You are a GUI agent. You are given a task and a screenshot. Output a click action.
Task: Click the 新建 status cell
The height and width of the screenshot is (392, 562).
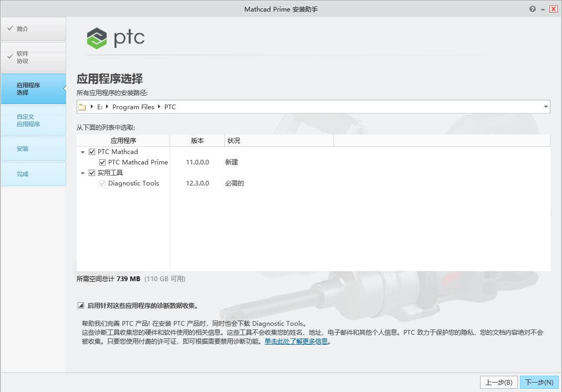232,162
